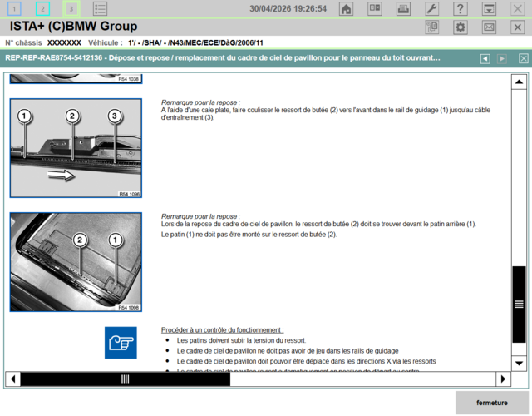532x416 pixels.
Task: Click the vertical scrollbar up arrow
Action: click(519, 82)
